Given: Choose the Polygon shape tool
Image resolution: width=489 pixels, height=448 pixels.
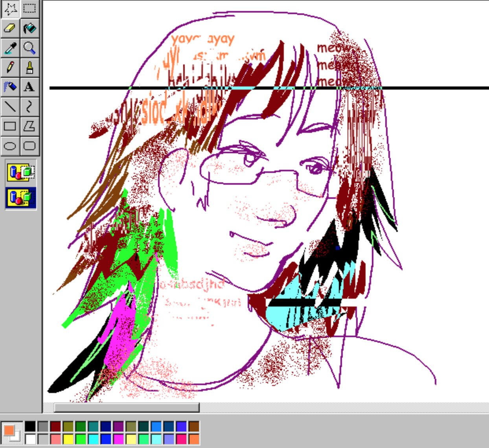Looking at the screenshot, I should click(29, 126).
